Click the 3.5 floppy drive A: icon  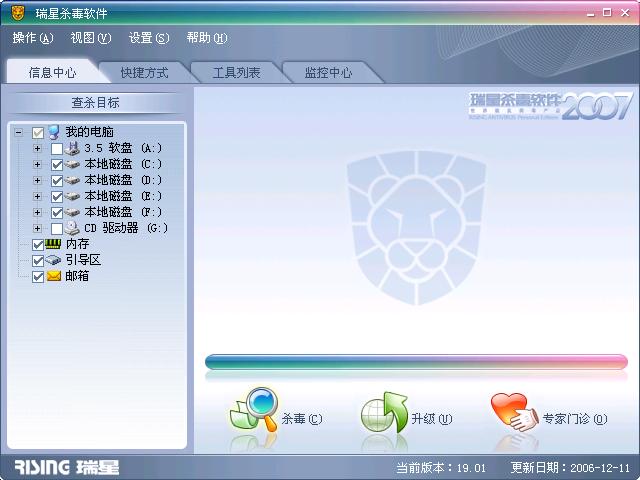[x=72, y=148]
